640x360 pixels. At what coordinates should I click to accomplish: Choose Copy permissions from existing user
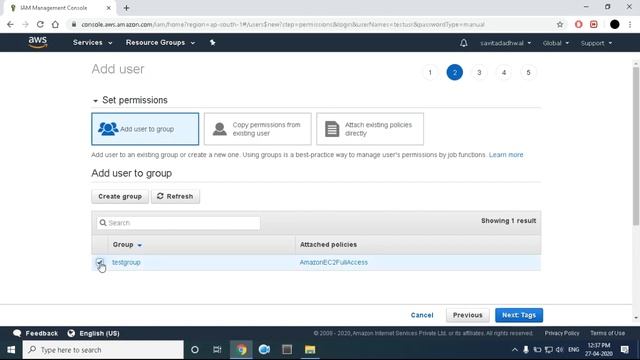click(x=258, y=129)
